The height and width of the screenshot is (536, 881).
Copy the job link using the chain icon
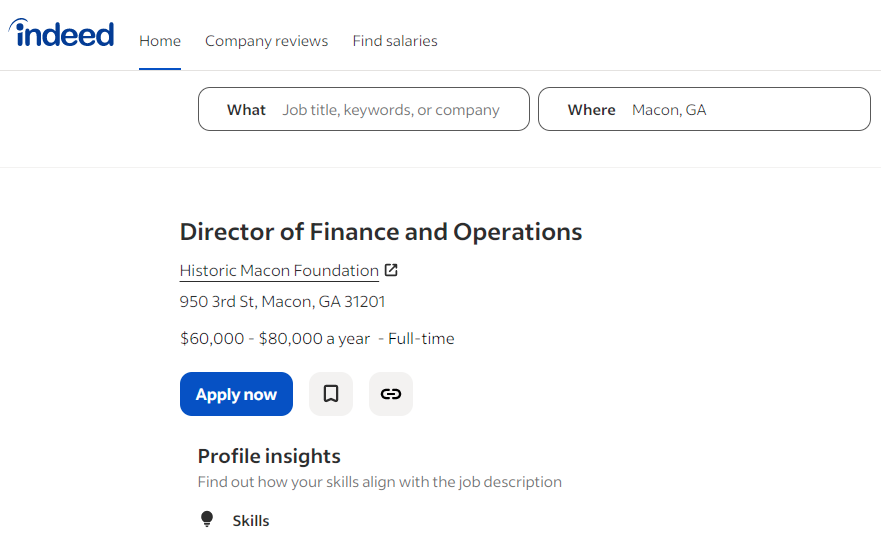click(x=391, y=394)
